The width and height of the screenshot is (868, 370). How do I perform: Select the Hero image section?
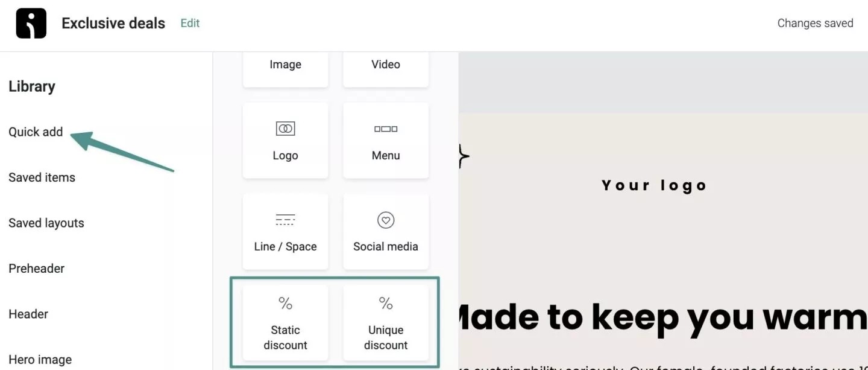[x=40, y=359]
